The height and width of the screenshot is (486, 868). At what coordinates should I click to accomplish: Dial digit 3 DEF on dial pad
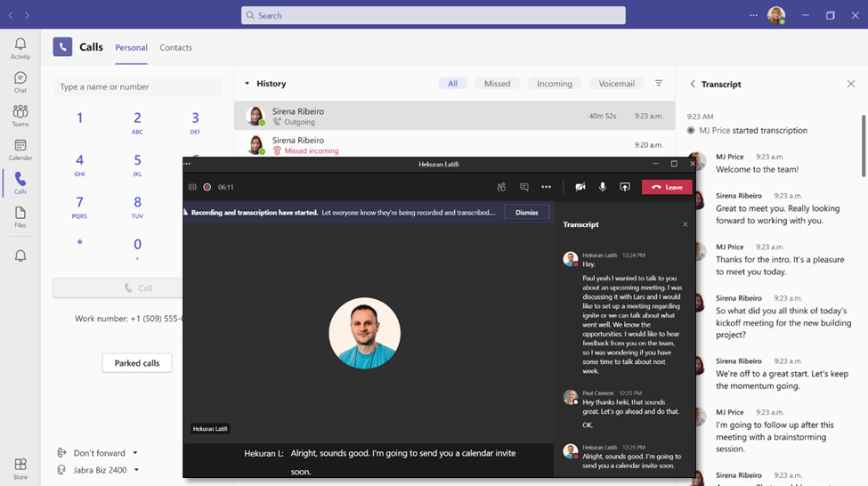tap(195, 122)
